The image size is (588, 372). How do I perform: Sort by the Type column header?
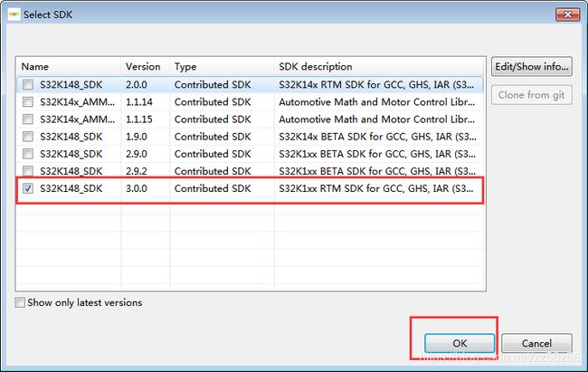click(x=222, y=67)
